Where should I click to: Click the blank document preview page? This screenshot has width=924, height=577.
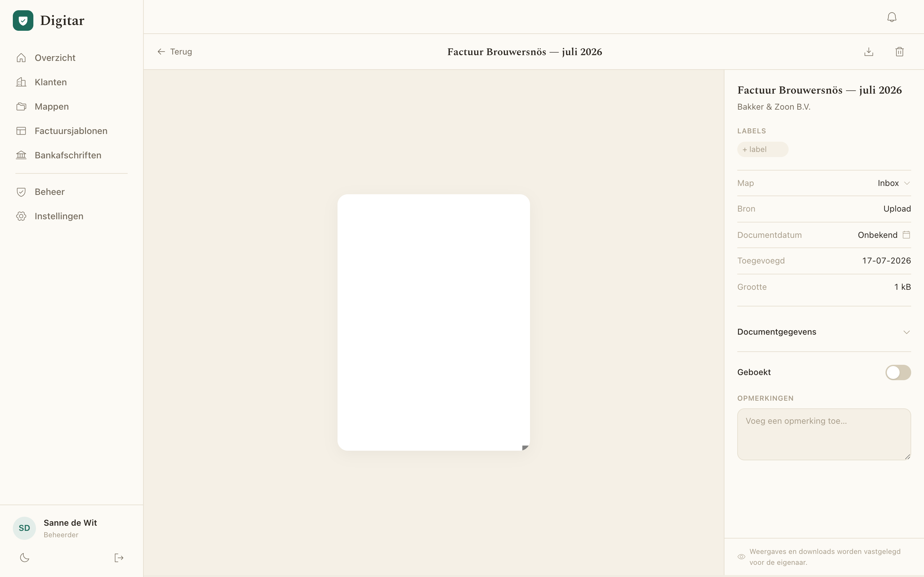(433, 322)
